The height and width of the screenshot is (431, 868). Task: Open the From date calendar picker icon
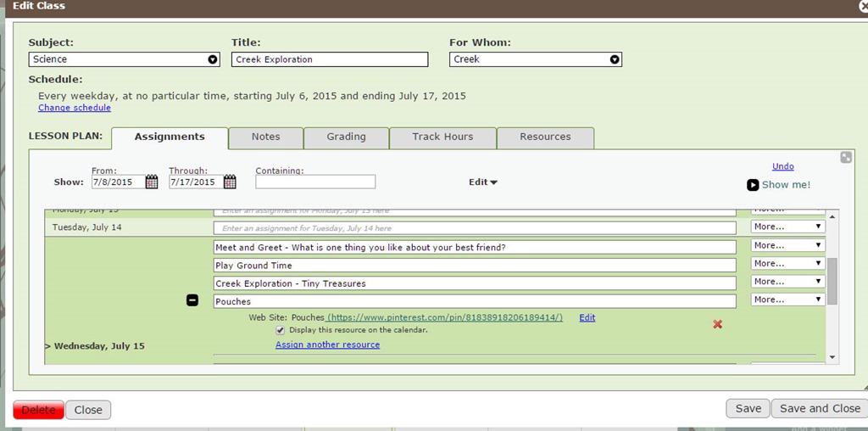pos(152,182)
